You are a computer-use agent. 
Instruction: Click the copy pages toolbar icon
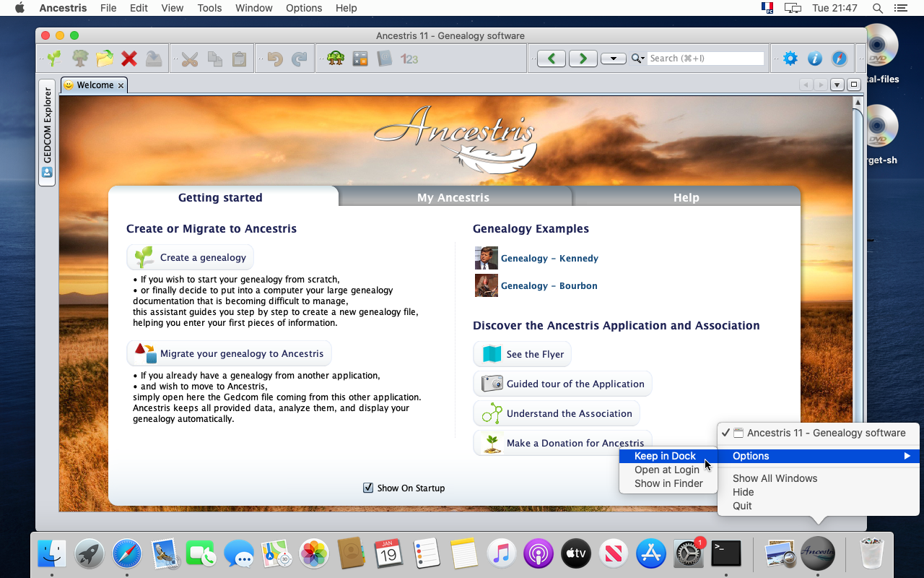[215, 59]
